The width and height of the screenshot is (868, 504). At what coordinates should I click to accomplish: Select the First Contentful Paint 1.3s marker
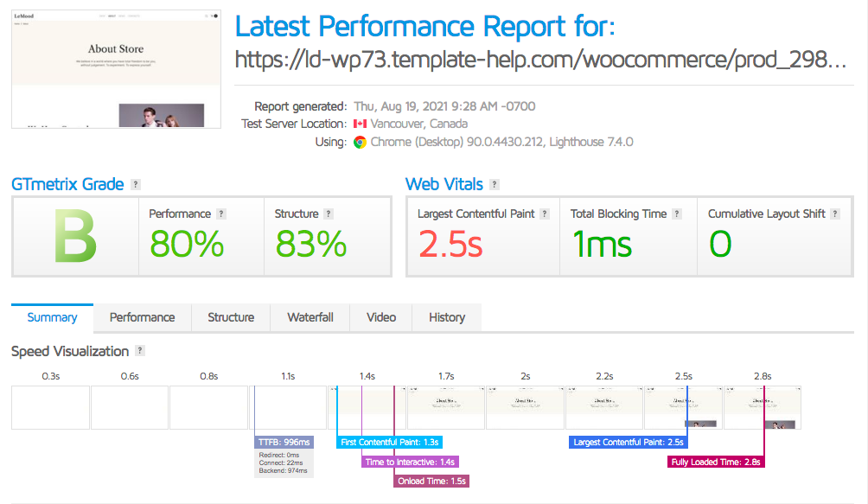coord(390,442)
